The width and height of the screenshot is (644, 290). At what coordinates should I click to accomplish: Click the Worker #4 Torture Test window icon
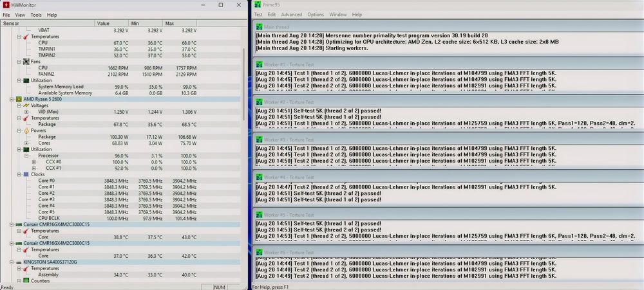259,177
